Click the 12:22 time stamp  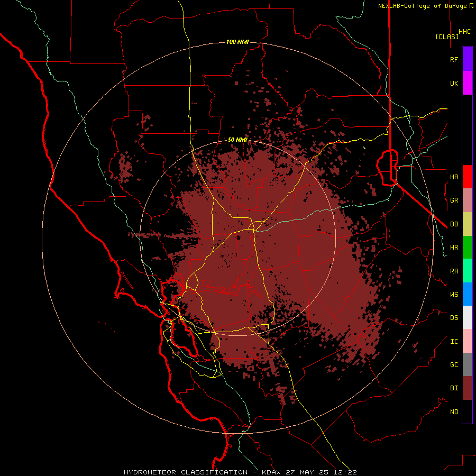click(x=346, y=472)
